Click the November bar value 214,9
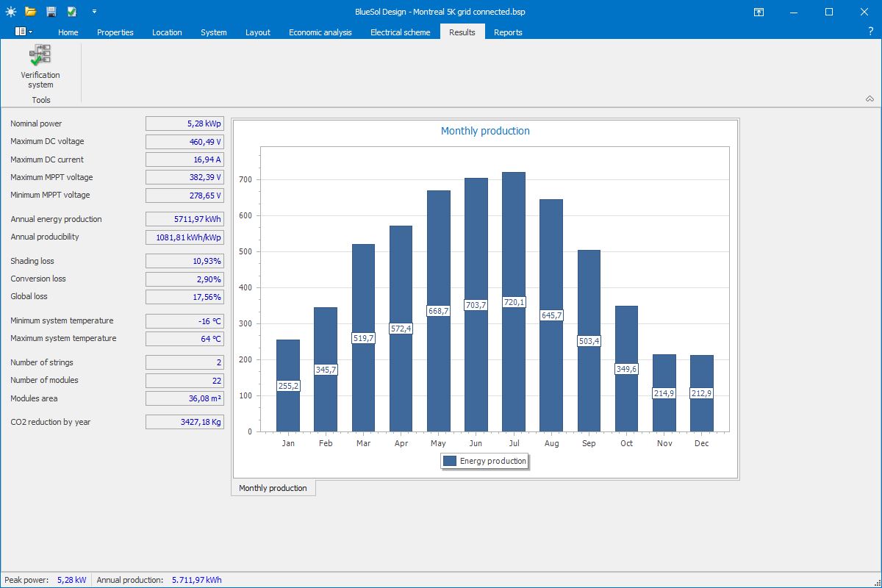The width and height of the screenshot is (882, 588). 664,393
